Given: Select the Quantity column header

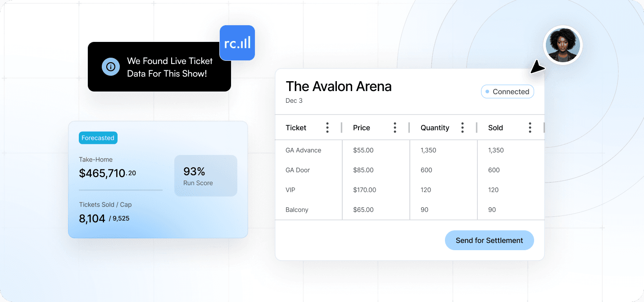Looking at the screenshot, I should coord(435,128).
